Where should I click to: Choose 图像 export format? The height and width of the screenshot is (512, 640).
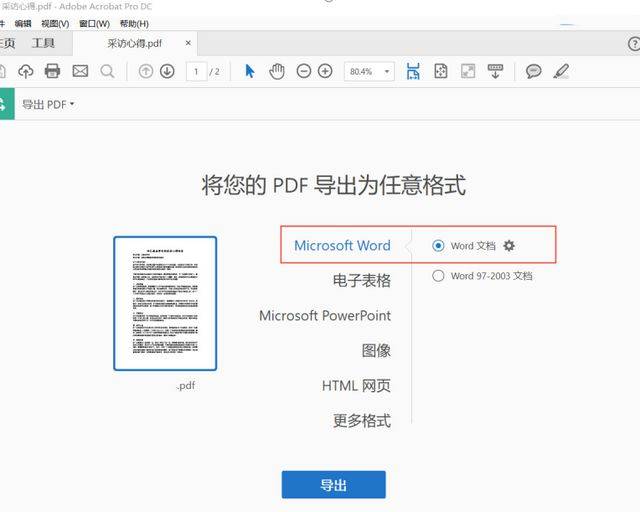376,350
